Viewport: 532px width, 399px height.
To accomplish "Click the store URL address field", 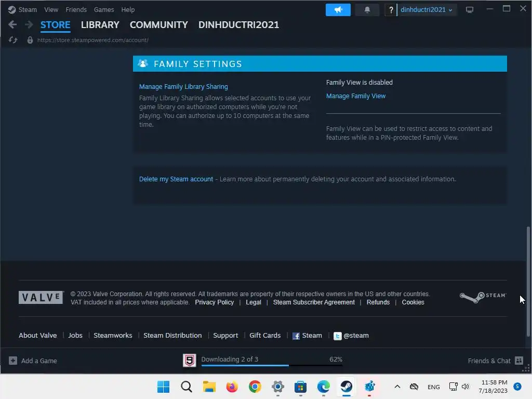I will (92, 40).
